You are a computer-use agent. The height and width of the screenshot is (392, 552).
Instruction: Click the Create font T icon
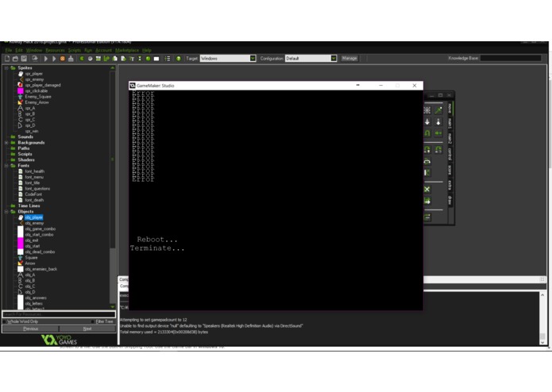tap(132, 59)
